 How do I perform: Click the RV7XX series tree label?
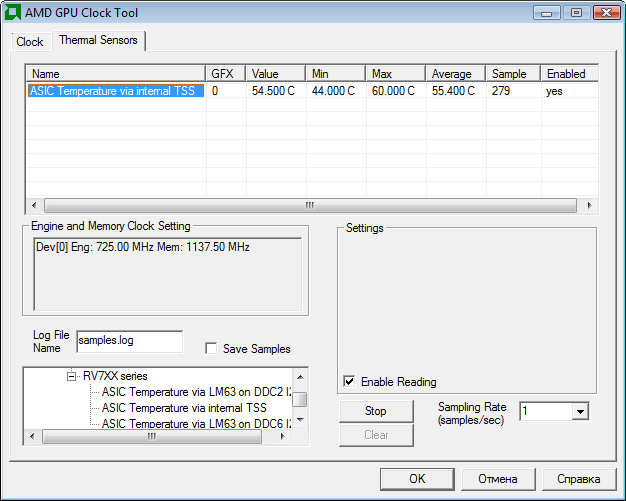[115, 376]
